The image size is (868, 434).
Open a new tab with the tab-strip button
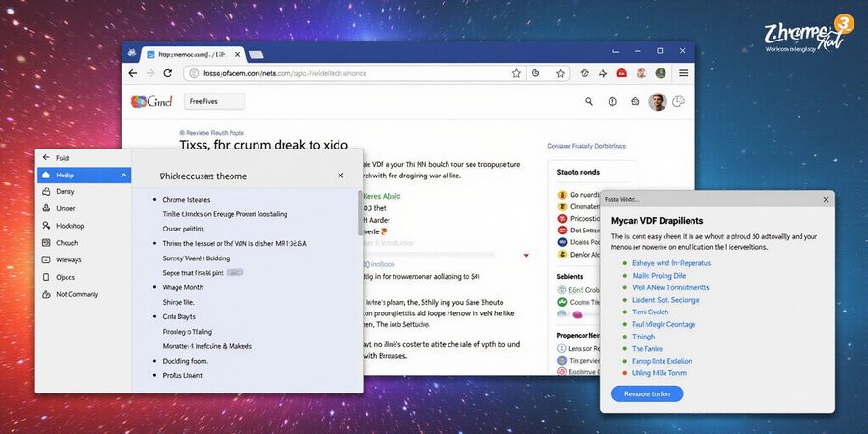coord(256,55)
